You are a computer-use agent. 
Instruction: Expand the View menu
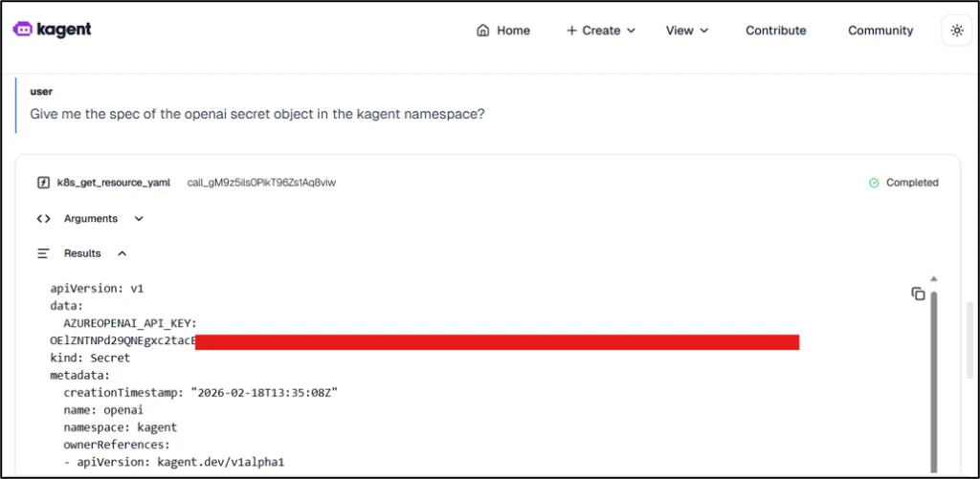687,31
